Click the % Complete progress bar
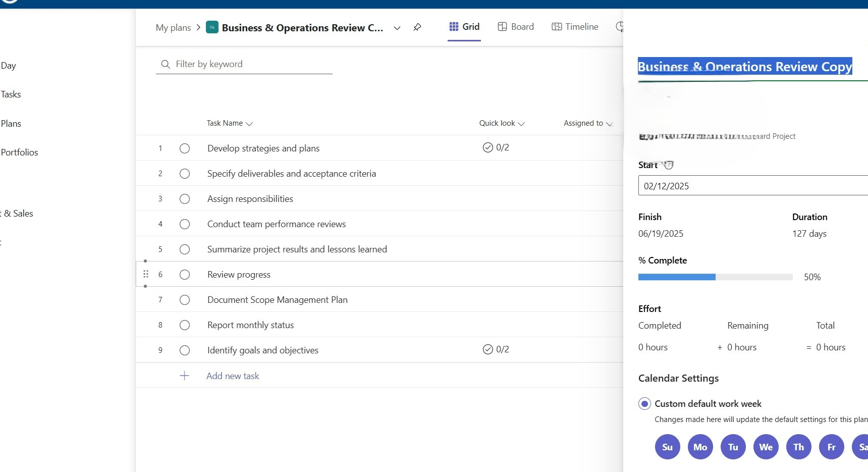868x472 pixels. tap(715, 277)
